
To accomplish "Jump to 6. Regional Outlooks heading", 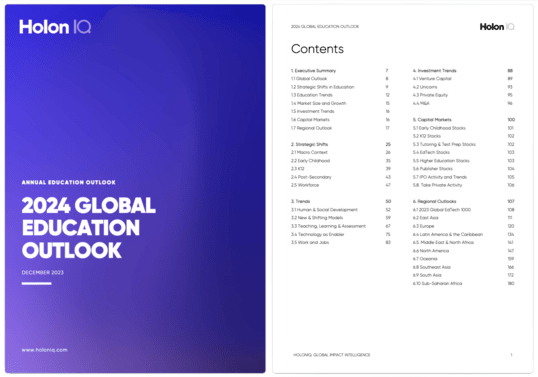I will click(434, 201).
